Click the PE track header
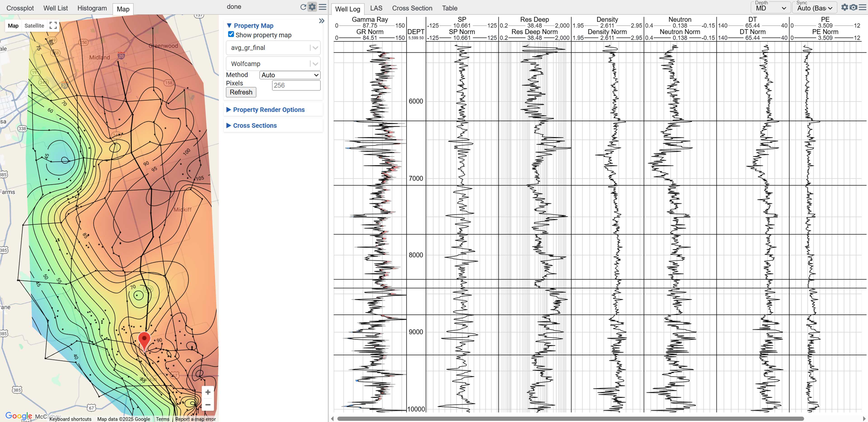The height and width of the screenshot is (422, 868). click(x=825, y=19)
